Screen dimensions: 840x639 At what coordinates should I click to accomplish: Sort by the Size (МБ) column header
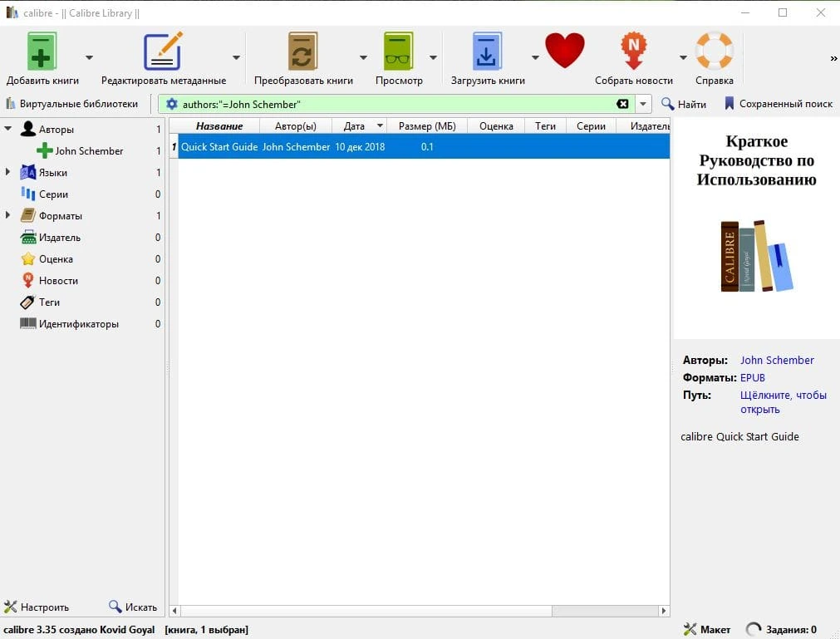pyautogui.click(x=427, y=125)
